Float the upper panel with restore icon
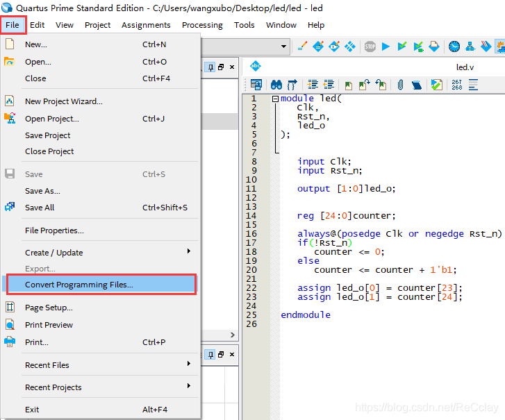Image resolution: width=505 pixels, height=420 pixels. [221, 67]
